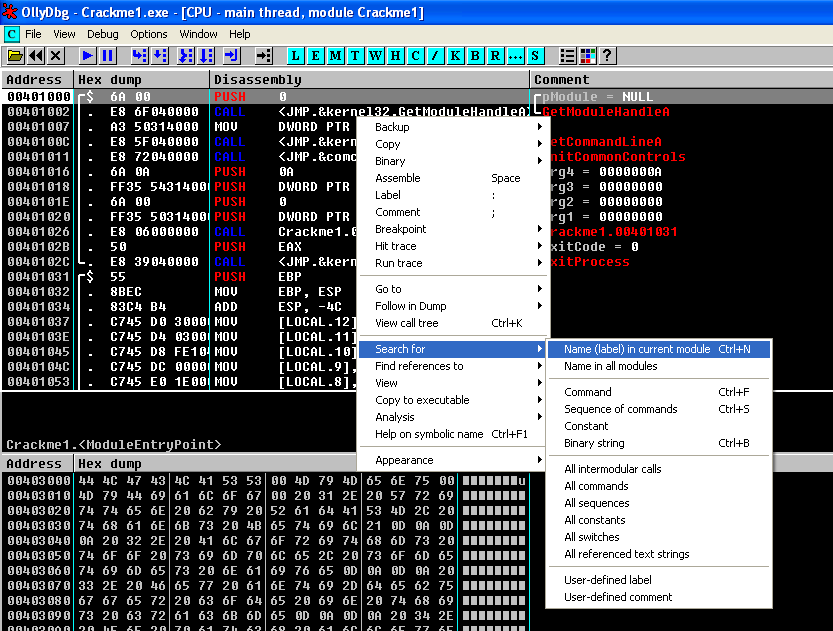This screenshot has height=631, width=833.
Task: Expand the Copy submenu
Action: point(453,144)
